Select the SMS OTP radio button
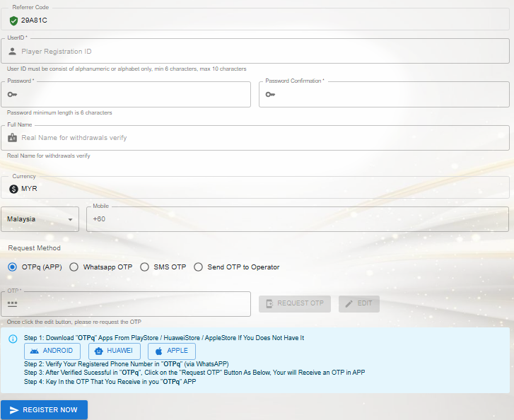 pos(144,267)
